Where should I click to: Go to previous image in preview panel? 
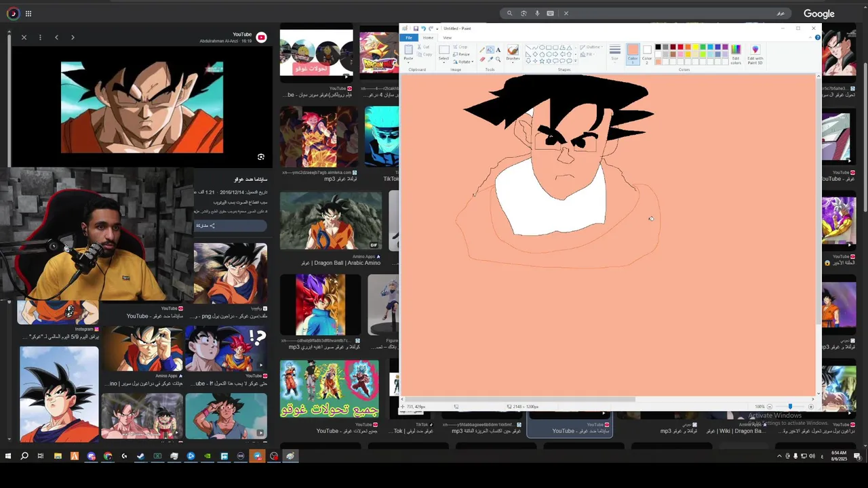point(56,37)
